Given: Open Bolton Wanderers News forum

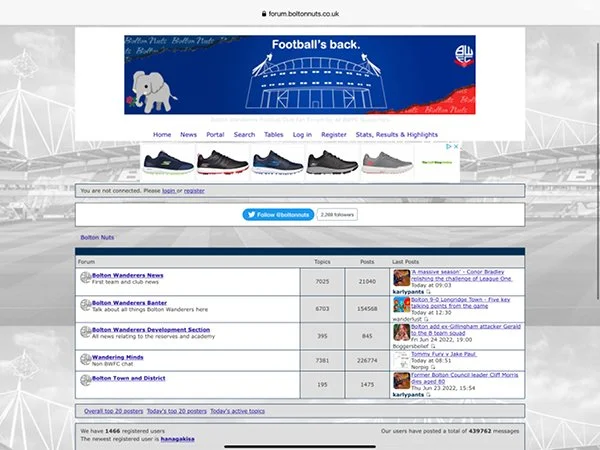Looking at the screenshot, I should tap(127, 275).
